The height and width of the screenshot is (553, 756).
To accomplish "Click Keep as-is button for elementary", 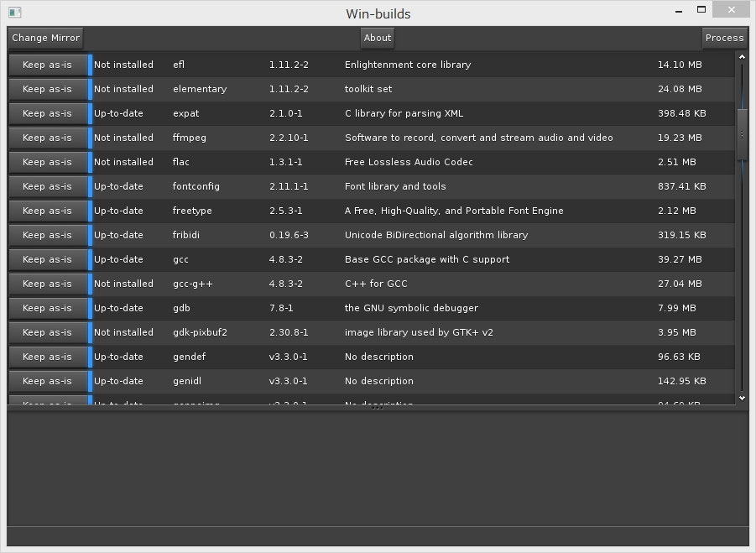I will [48, 89].
